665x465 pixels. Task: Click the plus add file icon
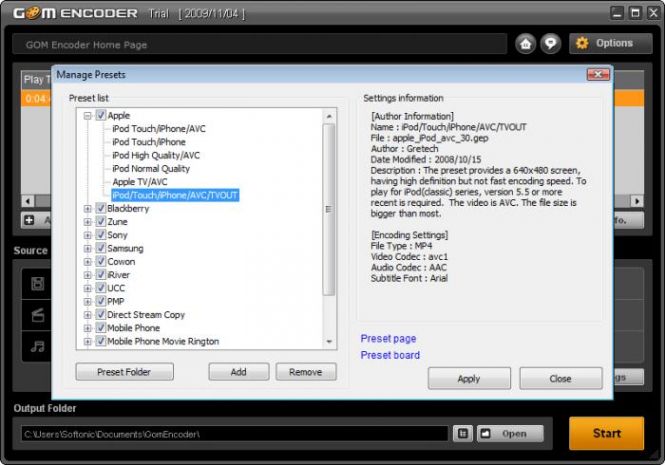pos(29,220)
